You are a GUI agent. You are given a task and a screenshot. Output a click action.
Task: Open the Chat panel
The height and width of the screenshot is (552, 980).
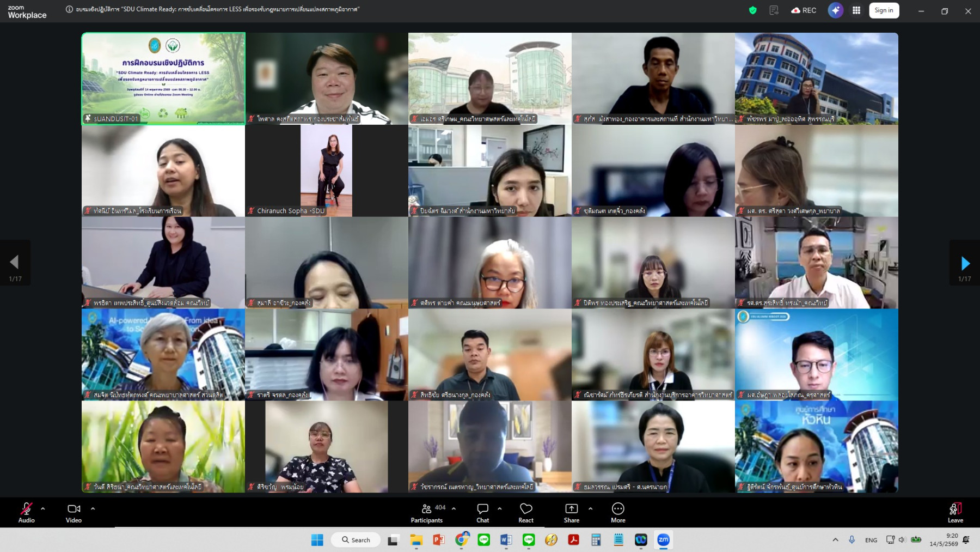coord(482,512)
